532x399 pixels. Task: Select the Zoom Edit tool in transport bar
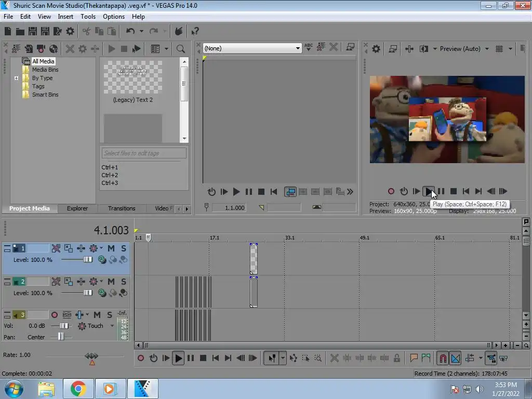(x=318, y=358)
